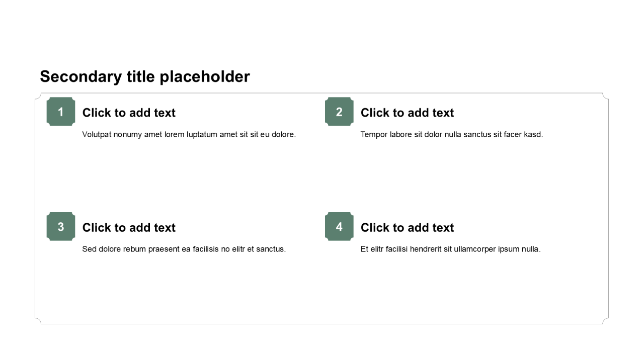Click the heading beside badge 3
Screen dimensions: 644x362
point(129,228)
